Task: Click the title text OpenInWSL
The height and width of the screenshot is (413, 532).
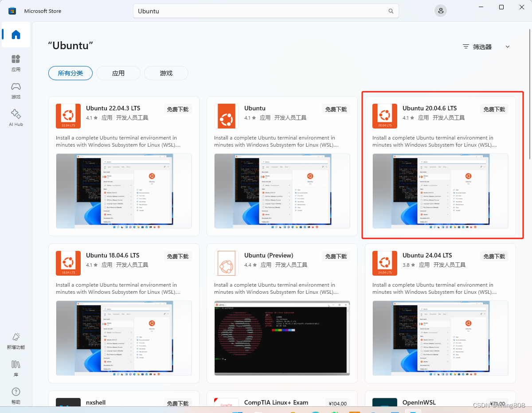Action: coord(419,403)
